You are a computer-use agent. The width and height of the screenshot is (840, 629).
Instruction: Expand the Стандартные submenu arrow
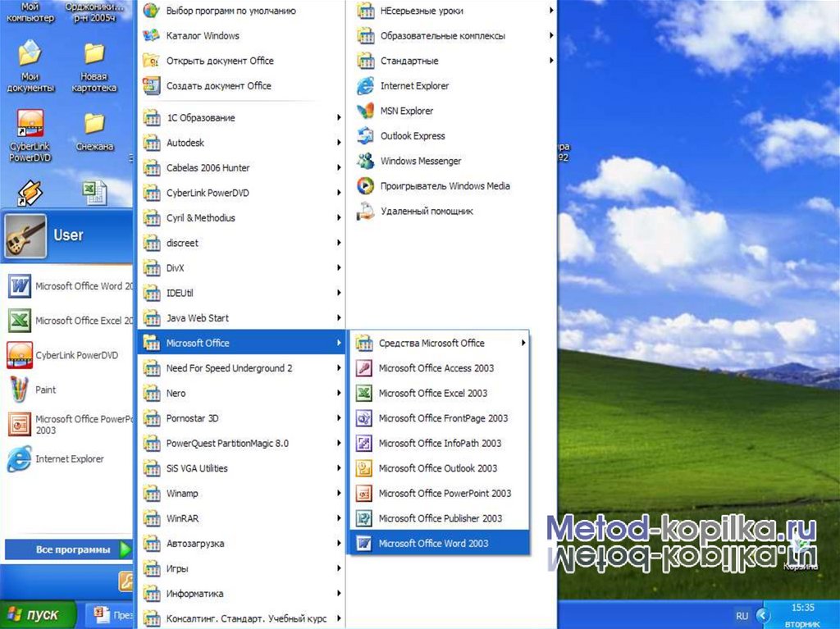[x=551, y=61]
